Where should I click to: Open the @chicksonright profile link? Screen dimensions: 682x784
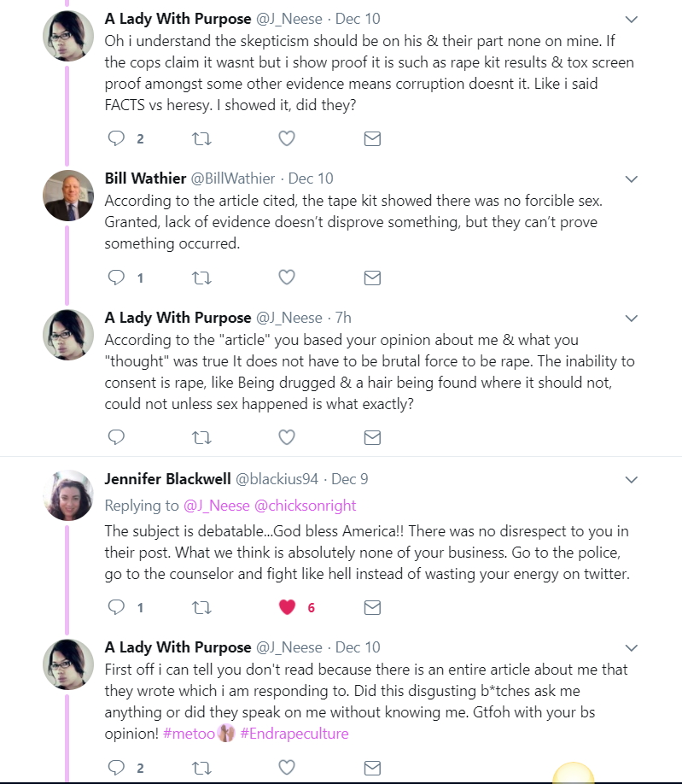(x=306, y=506)
